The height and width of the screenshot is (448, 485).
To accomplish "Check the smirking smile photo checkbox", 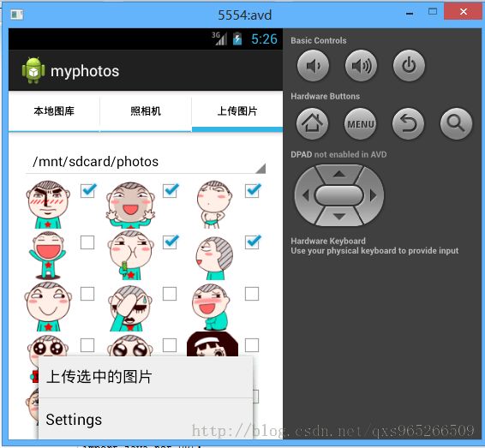I will pos(87,294).
